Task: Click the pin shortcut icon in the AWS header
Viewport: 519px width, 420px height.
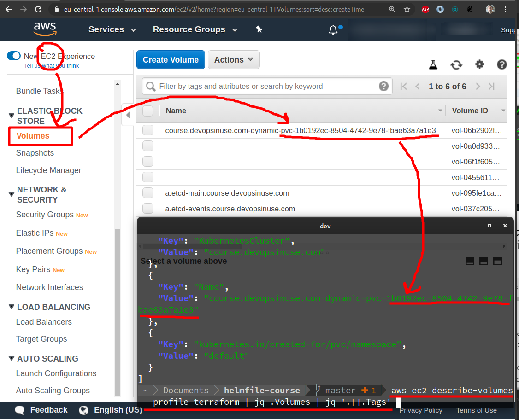Action: click(259, 29)
